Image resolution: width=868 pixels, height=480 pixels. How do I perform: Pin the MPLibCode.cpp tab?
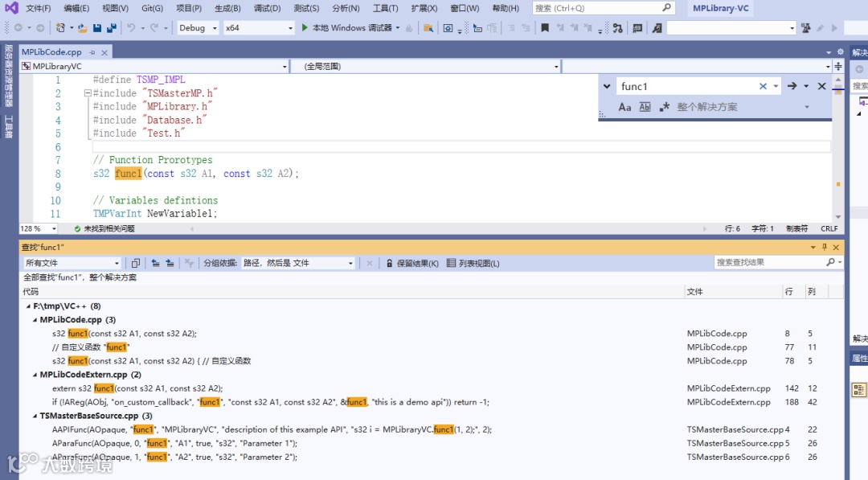coord(92,52)
